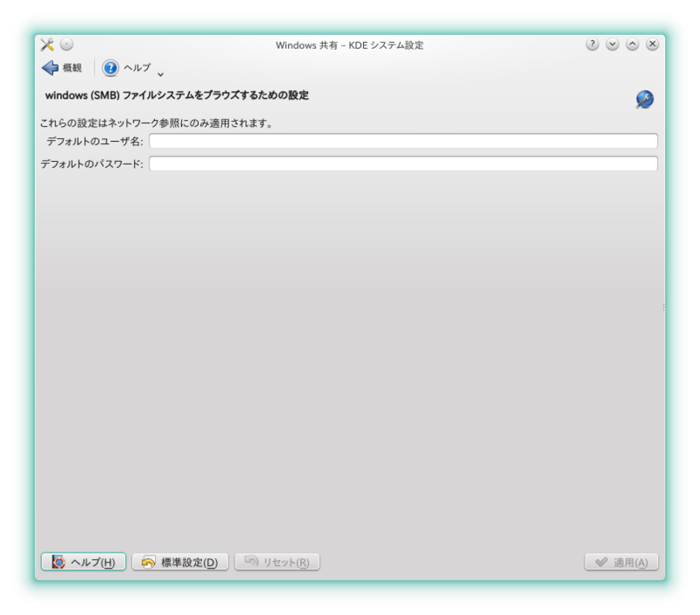Click the これらの設定はネットワーク参照 description text
This screenshot has height=615, width=700.
coord(157,123)
